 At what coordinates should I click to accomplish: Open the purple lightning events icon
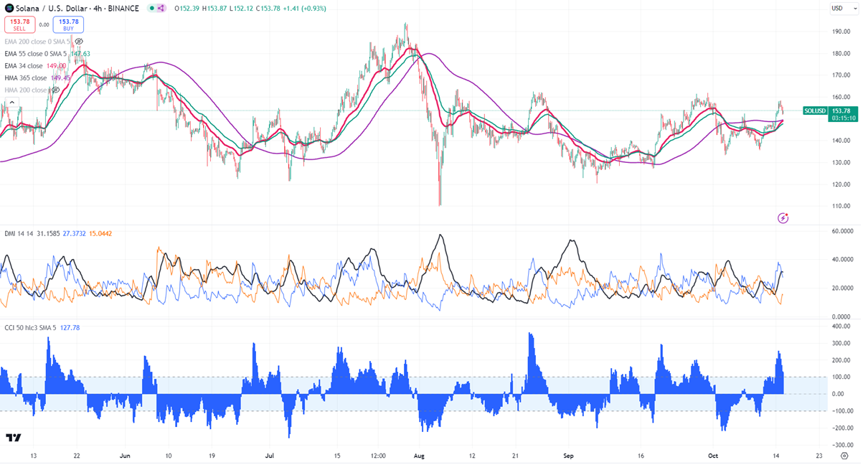click(x=783, y=217)
